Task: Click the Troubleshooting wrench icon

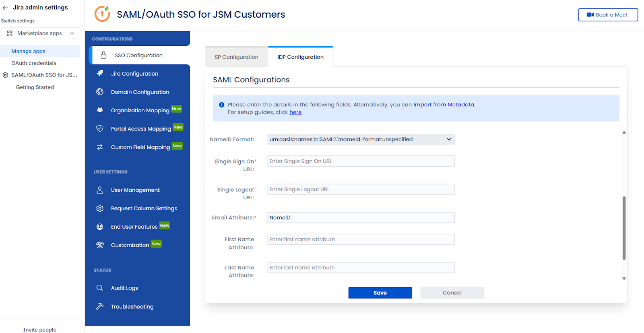Action: coord(100,306)
